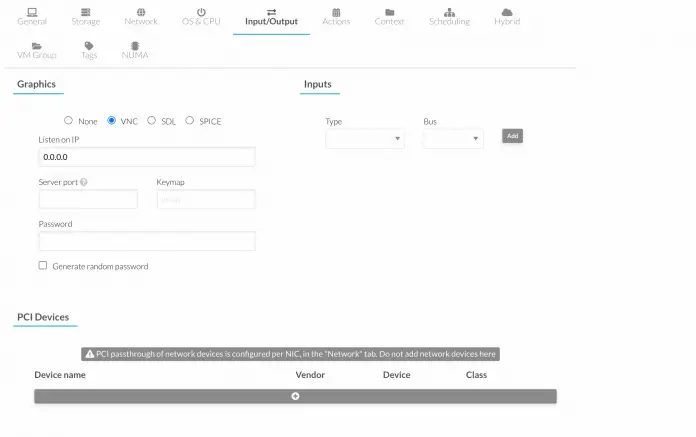Click the Actions calendar icon
This screenshot has height=437, width=696.
click(336, 12)
